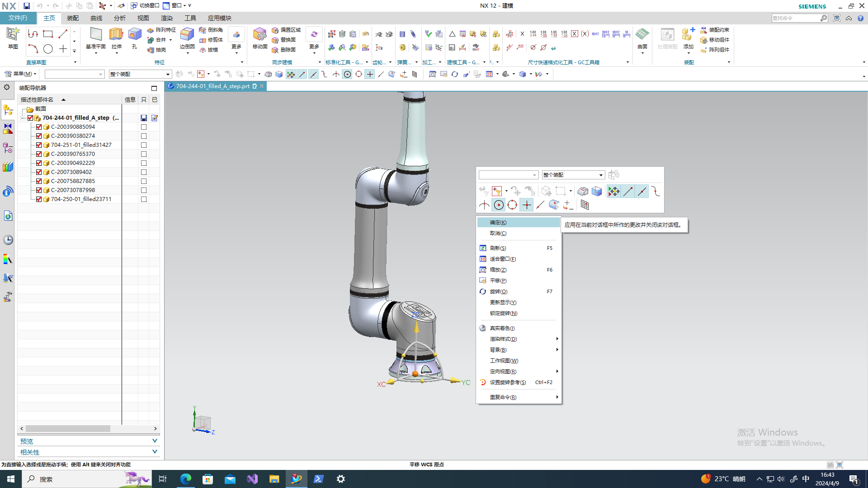
Task: Select 真实着色 in context menu
Action: pos(519,328)
